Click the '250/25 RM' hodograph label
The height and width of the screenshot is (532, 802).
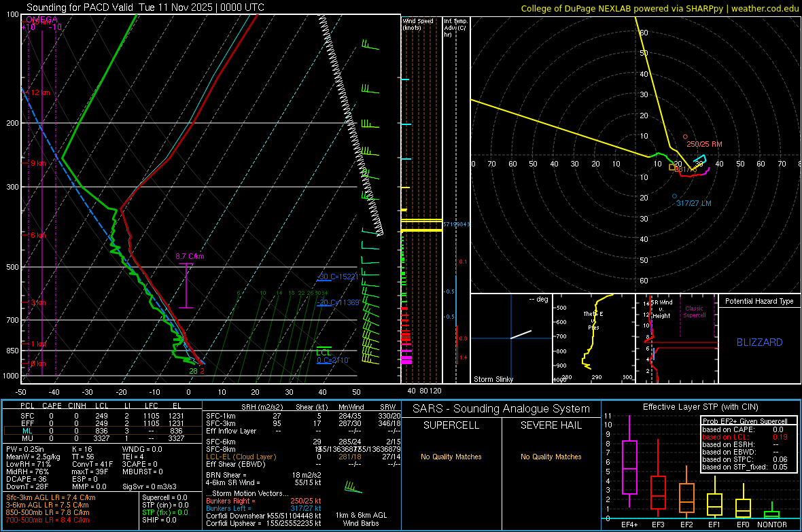704,144
